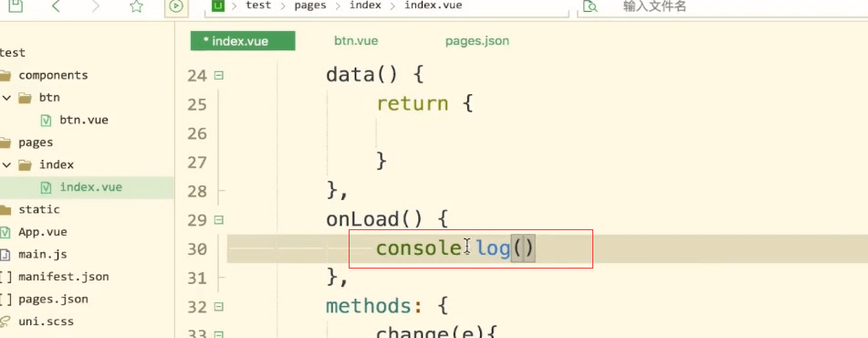
Task: Select the 'index' breadcrumb folder segment
Action: (x=365, y=5)
